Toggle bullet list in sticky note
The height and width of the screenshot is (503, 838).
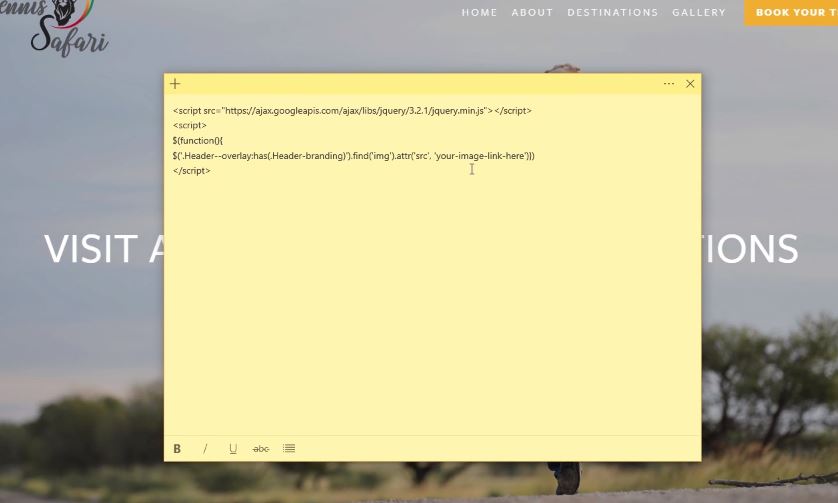pos(289,448)
